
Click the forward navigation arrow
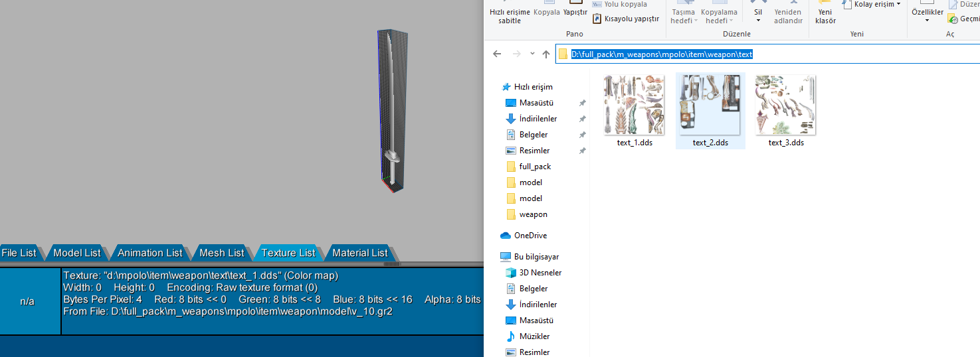tap(517, 54)
